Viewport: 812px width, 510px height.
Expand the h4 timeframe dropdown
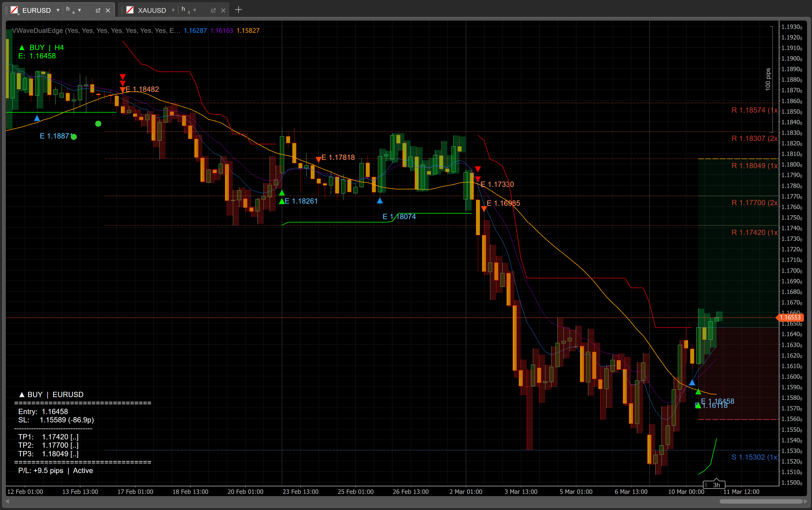click(x=80, y=11)
